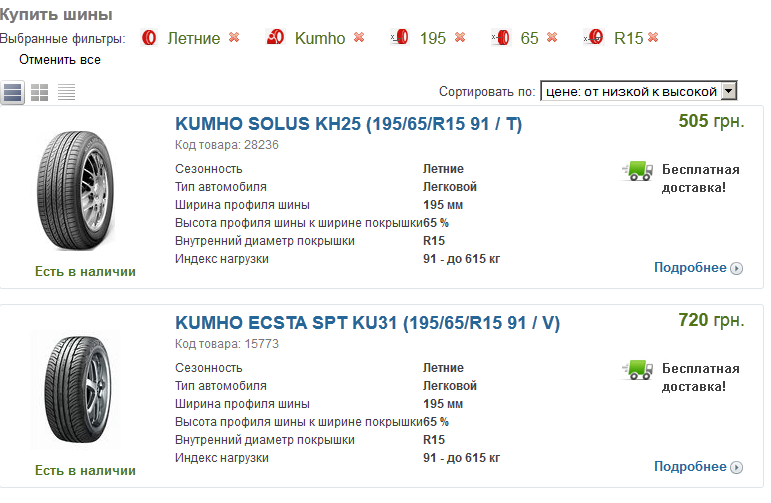Remove the R15 diameter filter X
The image size is (771, 503).
[x=653, y=38]
